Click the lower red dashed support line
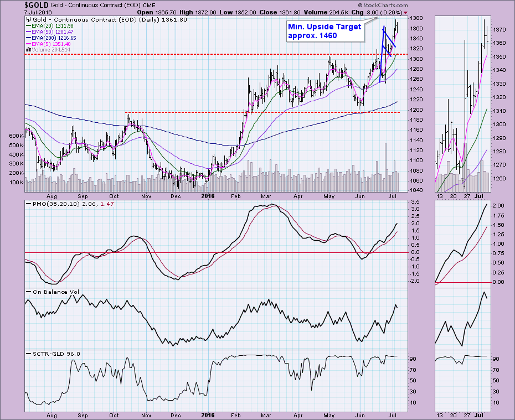The width and height of the screenshot is (515, 420). pos(222,112)
